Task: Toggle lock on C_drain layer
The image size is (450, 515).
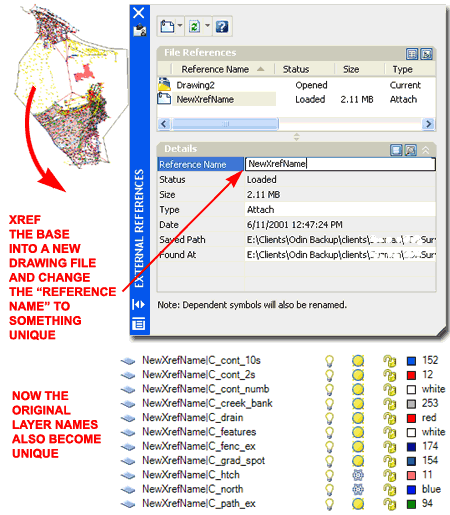Action: [389, 418]
